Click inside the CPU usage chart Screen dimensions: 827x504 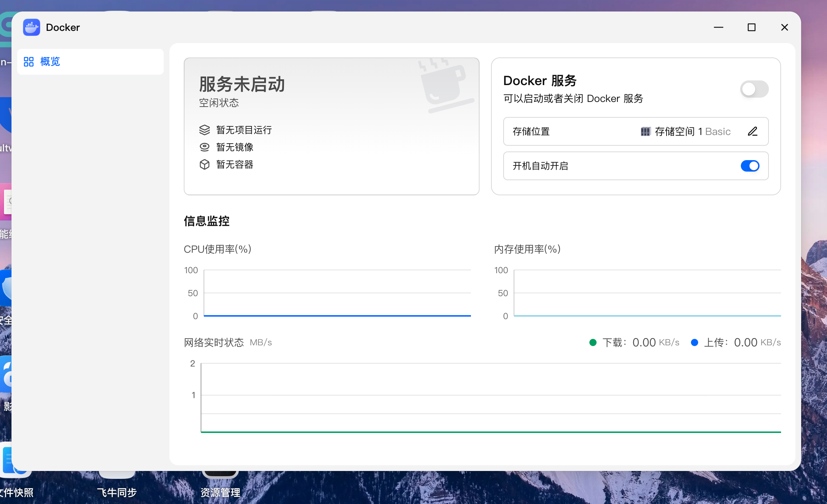point(337,293)
